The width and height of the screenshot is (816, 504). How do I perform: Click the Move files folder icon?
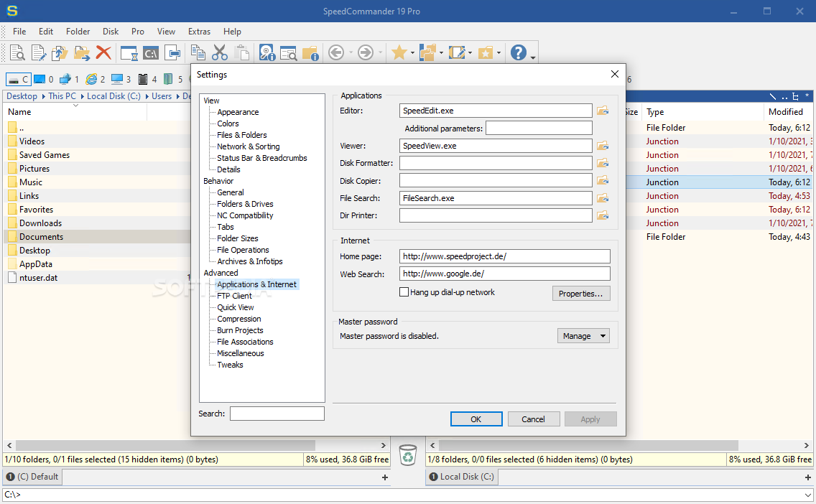click(82, 52)
